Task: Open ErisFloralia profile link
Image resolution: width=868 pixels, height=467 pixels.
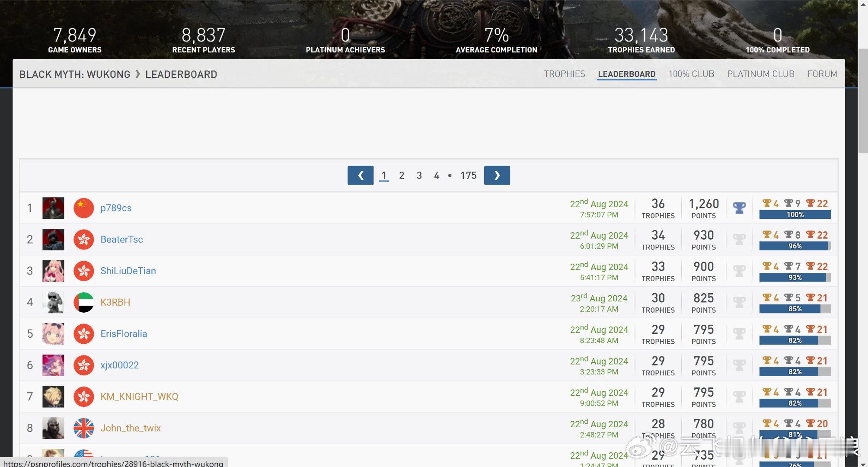Action: [x=124, y=334]
